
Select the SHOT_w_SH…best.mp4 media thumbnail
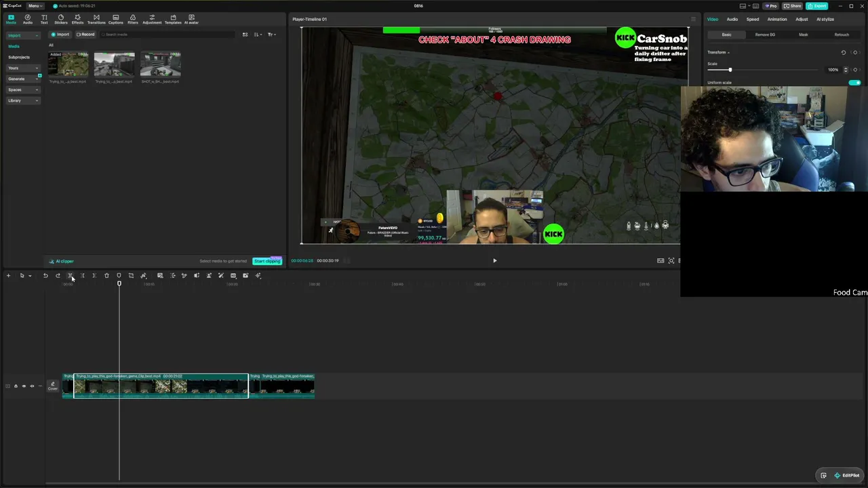161,65
